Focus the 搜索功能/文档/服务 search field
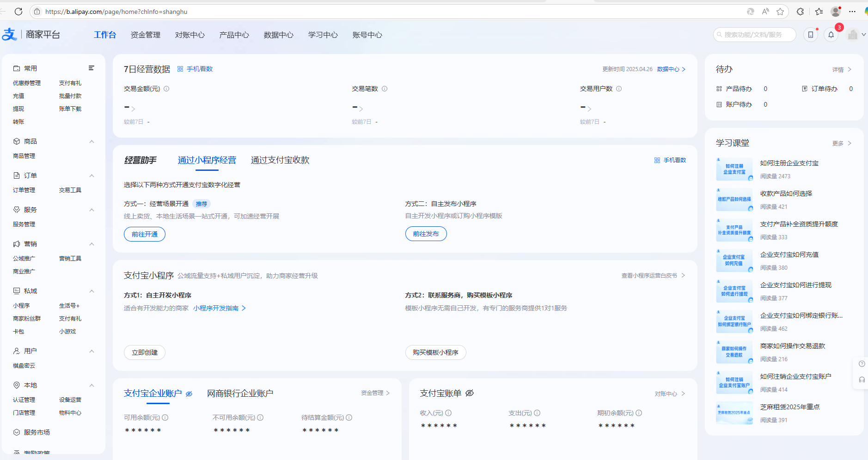Screen dimensions: 868x460 pos(755,35)
